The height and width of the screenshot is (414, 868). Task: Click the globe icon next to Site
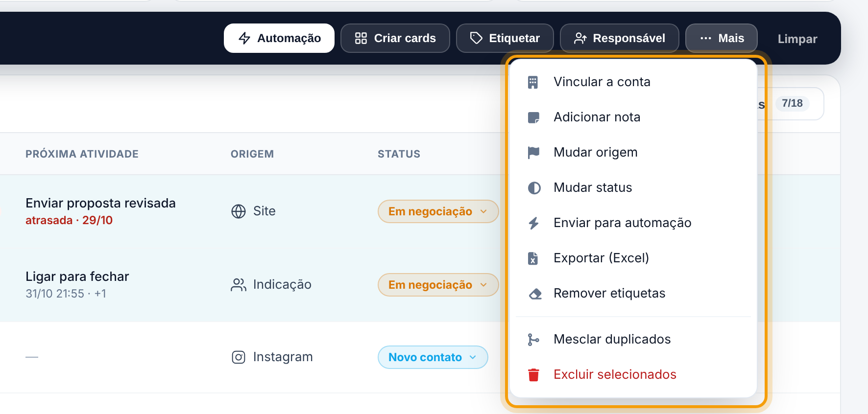(239, 211)
